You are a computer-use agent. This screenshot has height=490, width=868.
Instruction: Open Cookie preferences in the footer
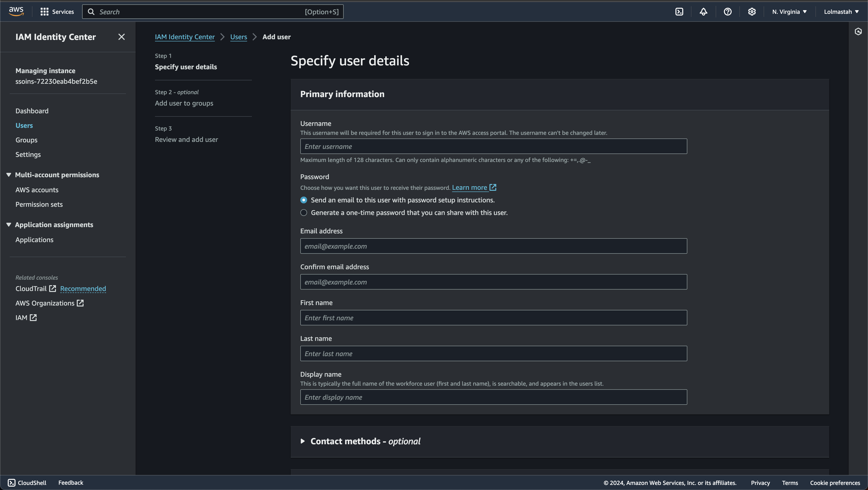tap(835, 482)
